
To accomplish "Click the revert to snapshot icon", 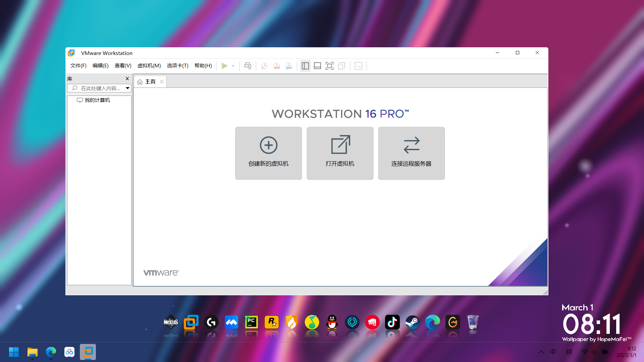I will coord(276,66).
